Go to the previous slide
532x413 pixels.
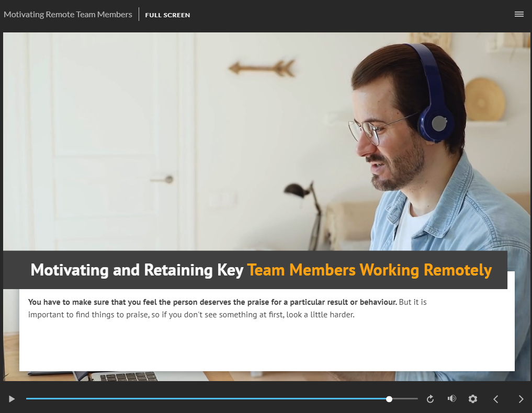pyautogui.click(x=496, y=399)
